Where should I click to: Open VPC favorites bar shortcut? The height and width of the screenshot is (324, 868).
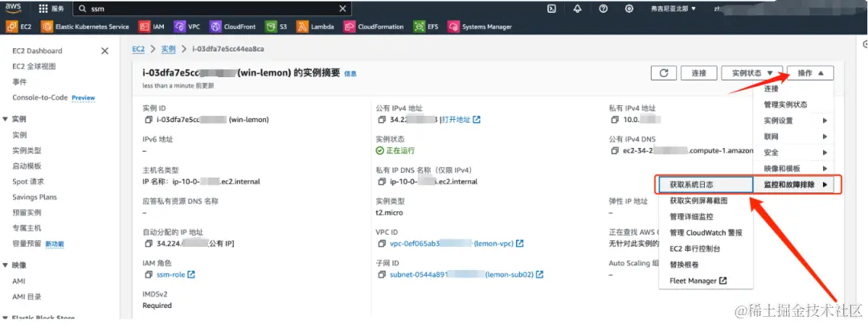187,27
